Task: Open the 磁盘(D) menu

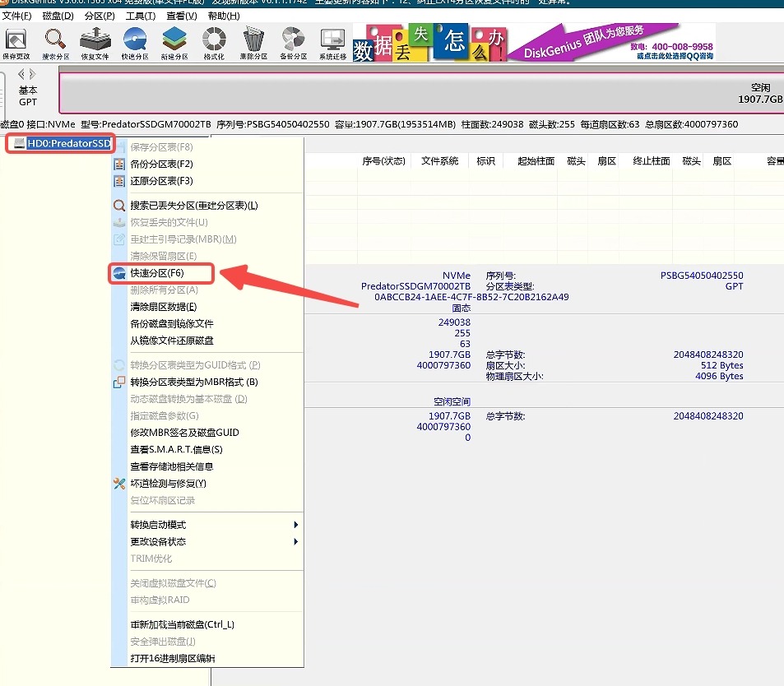Action: point(57,16)
